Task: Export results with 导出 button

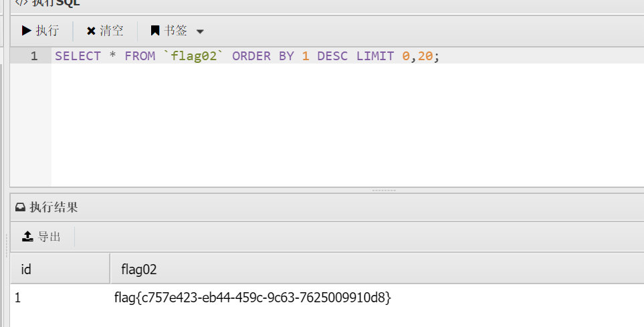Action: 41,236
